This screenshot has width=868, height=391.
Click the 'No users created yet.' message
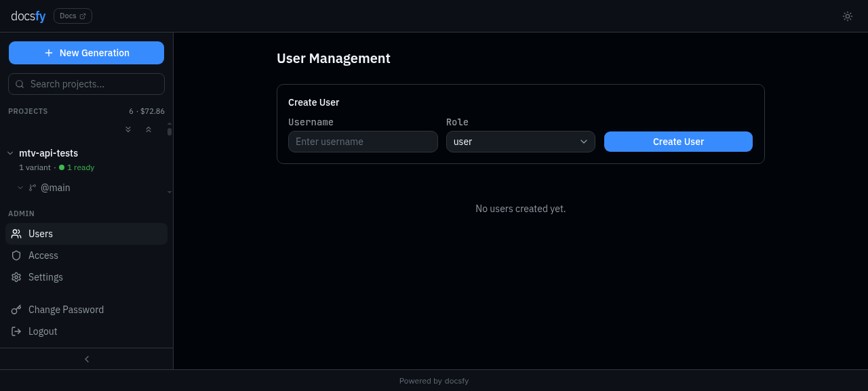(521, 209)
